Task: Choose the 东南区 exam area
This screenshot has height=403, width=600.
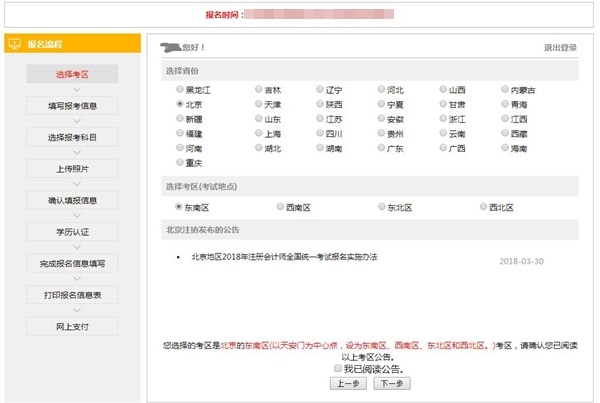Action: click(x=179, y=207)
